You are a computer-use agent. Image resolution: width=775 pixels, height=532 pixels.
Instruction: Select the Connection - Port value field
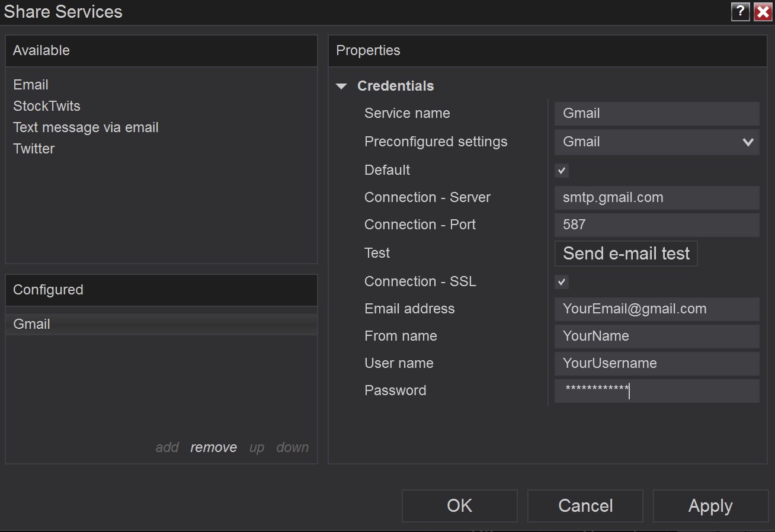tap(656, 225)
